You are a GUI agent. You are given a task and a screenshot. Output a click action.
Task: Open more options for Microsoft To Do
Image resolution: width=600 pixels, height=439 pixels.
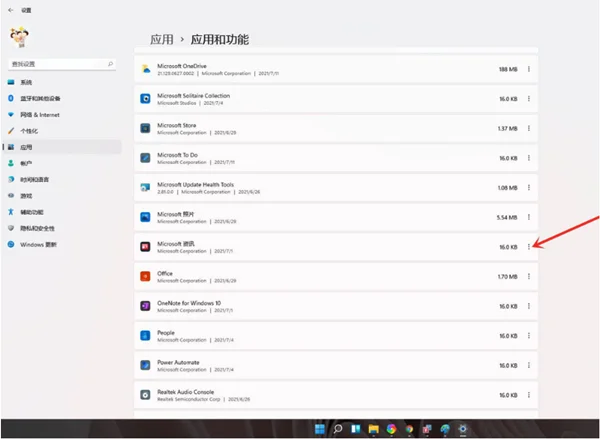pos(529,158)
